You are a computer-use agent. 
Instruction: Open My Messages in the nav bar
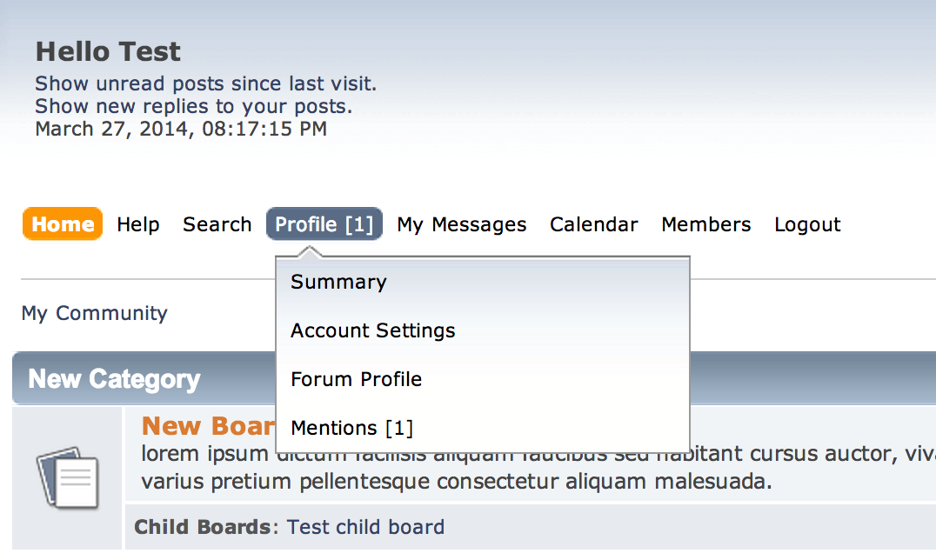462,224
